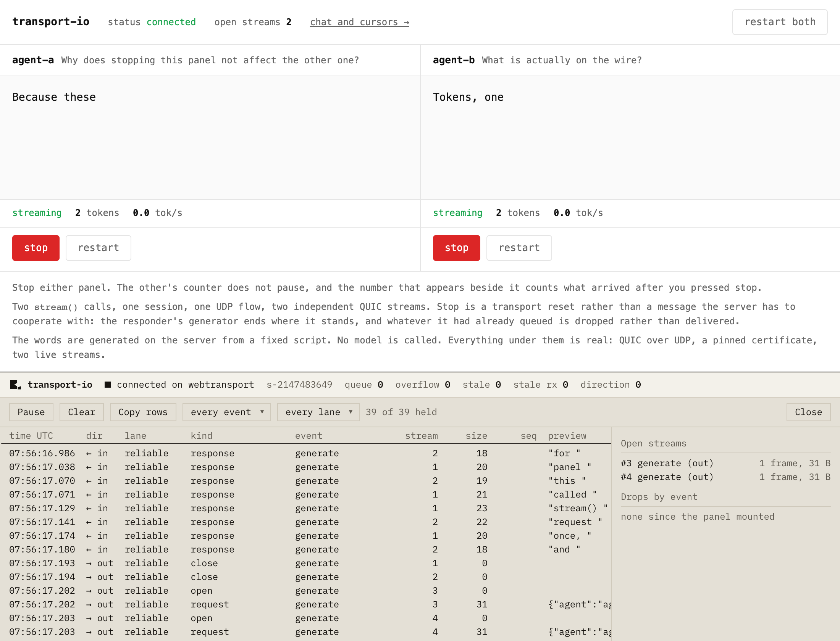Screen dimensions: 840x641
Task: Click the 'seq' column header
Action: (x=528, y=436)
